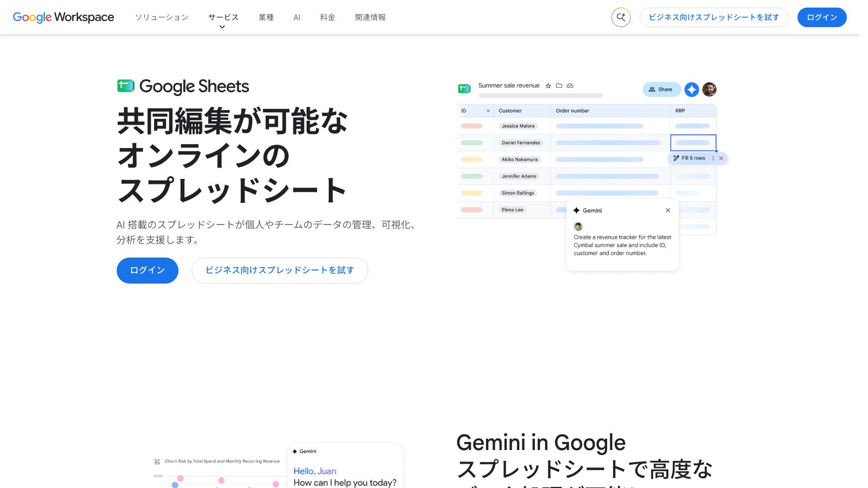Screen dimensions: 868x488
Task: Open the 関連情報 menu
Action: coord(371,17)
